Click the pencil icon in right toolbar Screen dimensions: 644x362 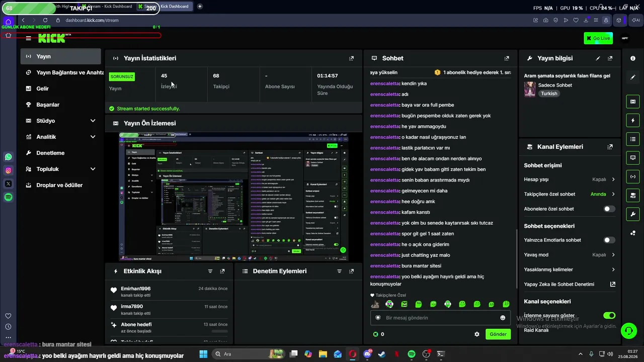point(633,77)
